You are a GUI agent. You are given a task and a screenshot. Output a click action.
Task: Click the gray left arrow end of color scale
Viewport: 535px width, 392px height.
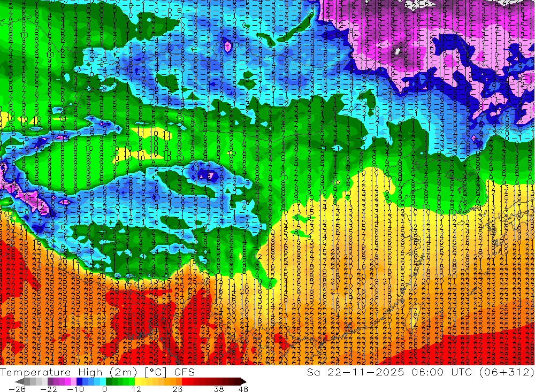[20, 381]
